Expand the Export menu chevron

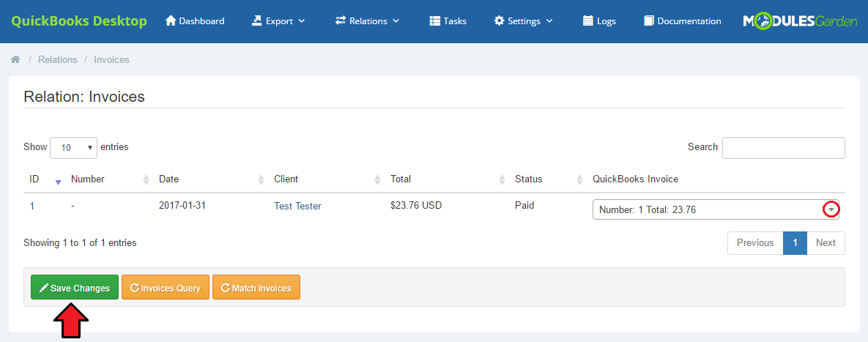click(x=302, y=21)
